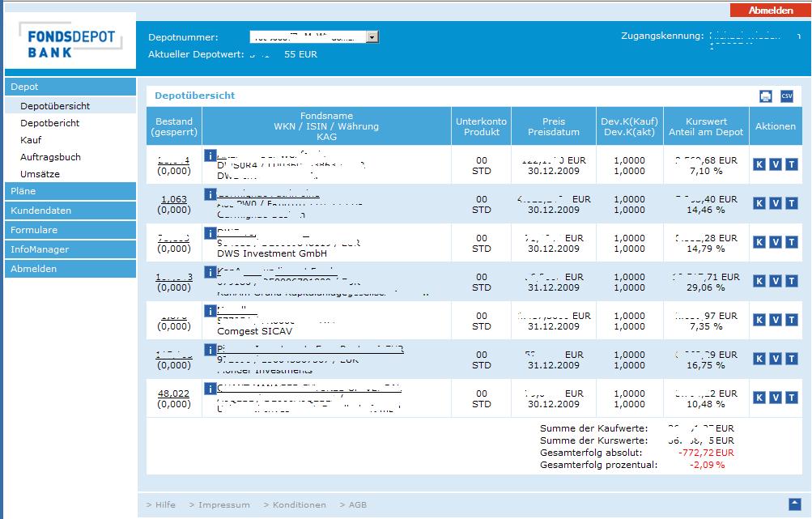Click the Depotübersicht panel heading
The width and height of the screenshot is (812, 519).
coord(195,96)
